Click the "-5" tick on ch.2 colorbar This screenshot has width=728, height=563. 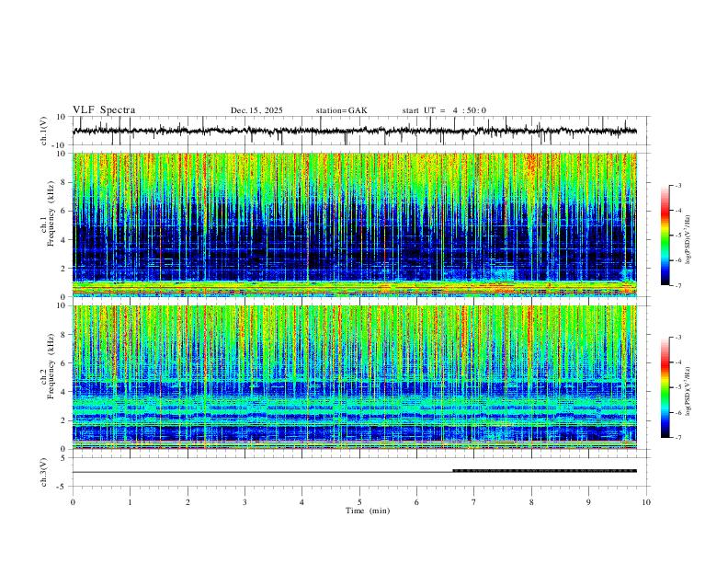click(x=677, y=387)
